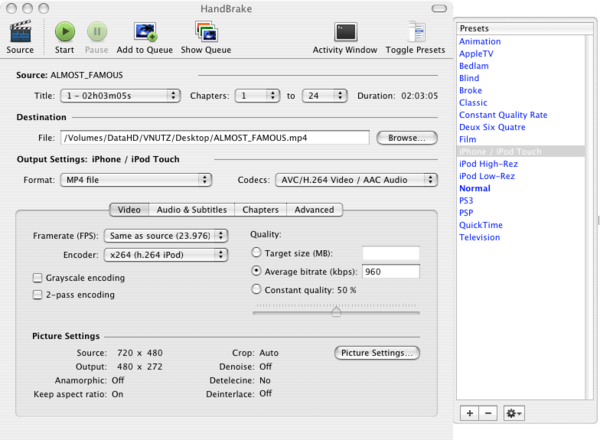Select the Deux Six Quatre preset
The height and width of the screenshot is (440, 600).
click(520, 127)
